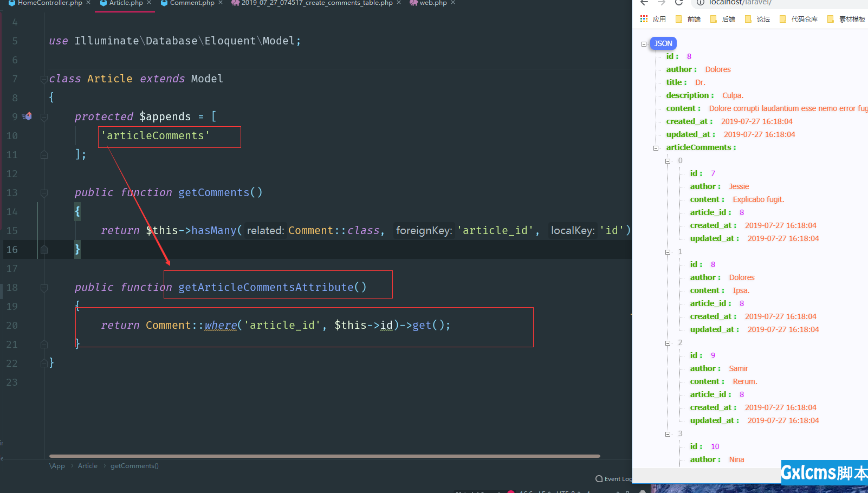Click content value Explicabo fugit.
The width and height of the screenshot is (868, 493).
[x=758, y=199]
